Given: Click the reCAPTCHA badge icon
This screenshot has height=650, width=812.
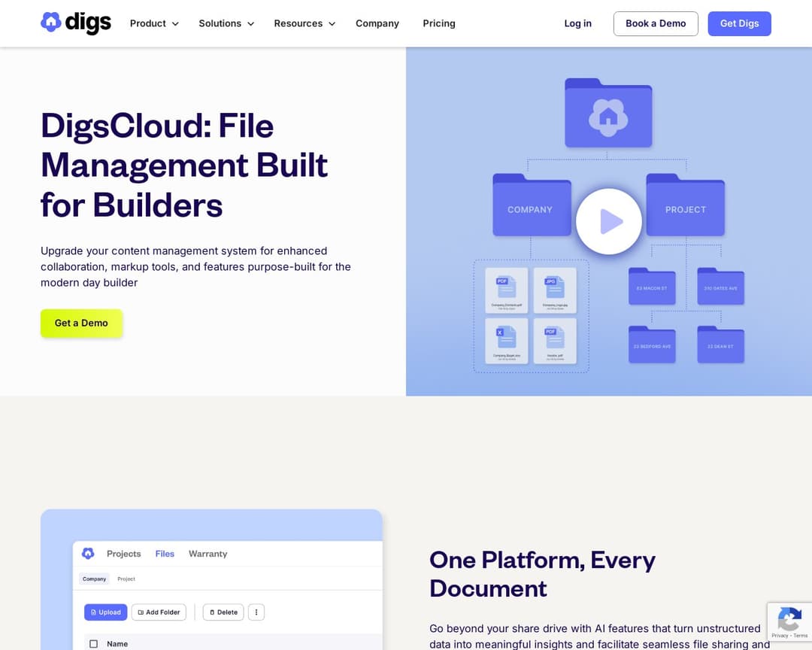Looking at the screenshot, I should (789, 618).
